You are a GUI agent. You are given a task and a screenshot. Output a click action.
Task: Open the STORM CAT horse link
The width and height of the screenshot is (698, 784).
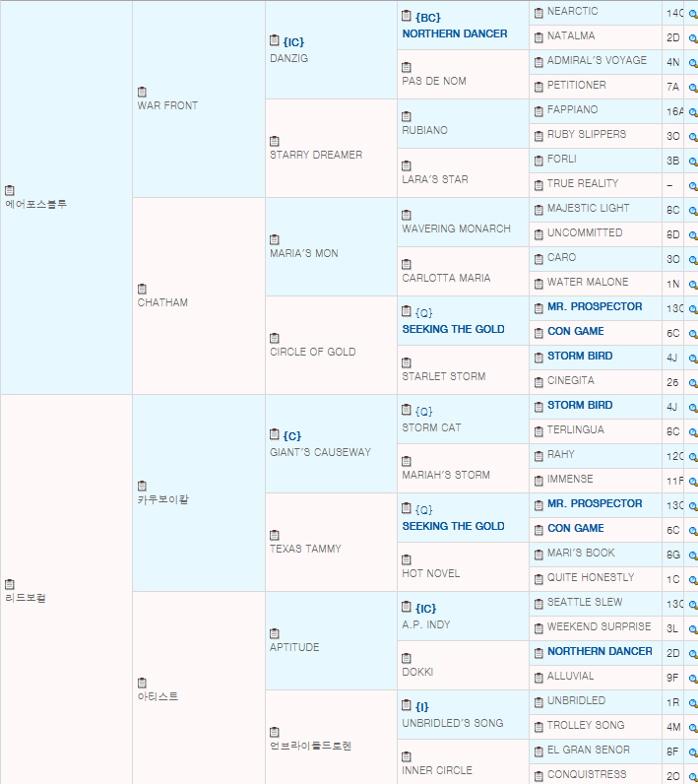coord(431,427)
